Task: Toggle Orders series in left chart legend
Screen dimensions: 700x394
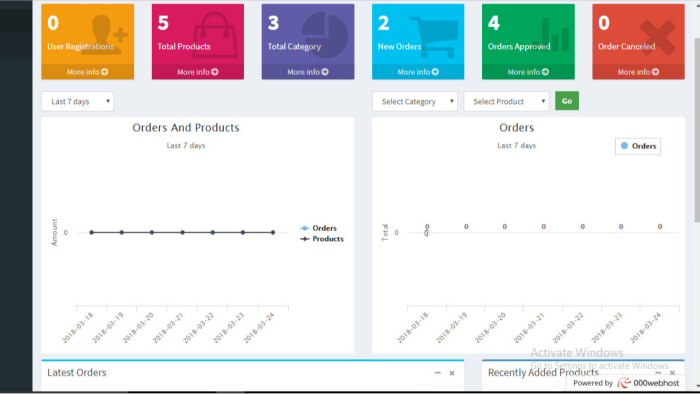Action: 319,228
